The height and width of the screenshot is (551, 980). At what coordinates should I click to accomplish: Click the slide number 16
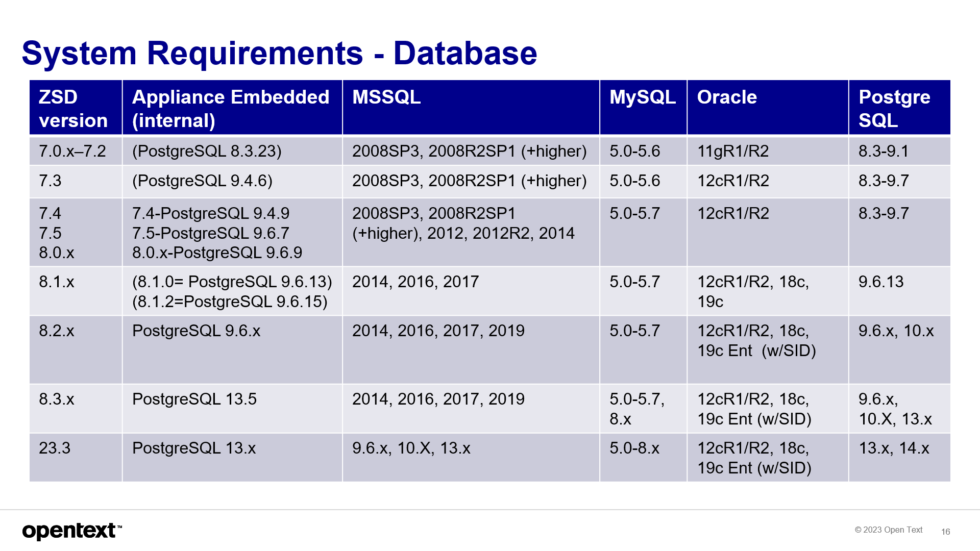click(x=945, y=532)
